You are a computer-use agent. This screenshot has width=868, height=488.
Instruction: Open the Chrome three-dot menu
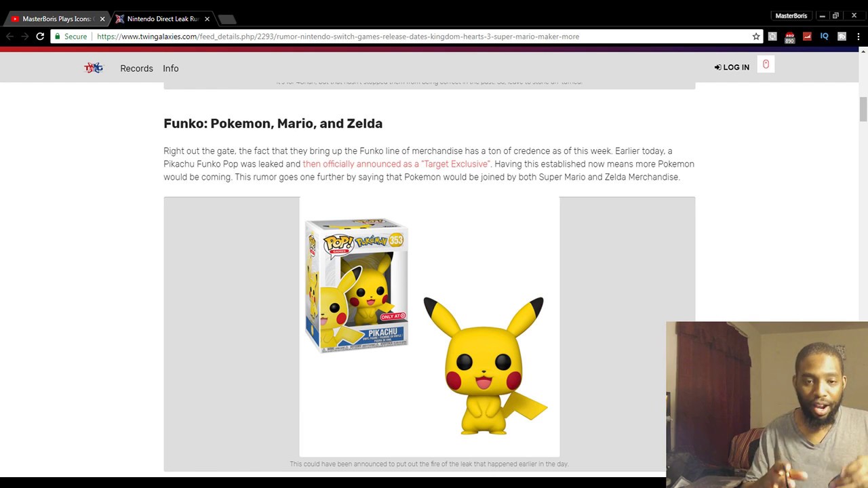coord(859,37)
